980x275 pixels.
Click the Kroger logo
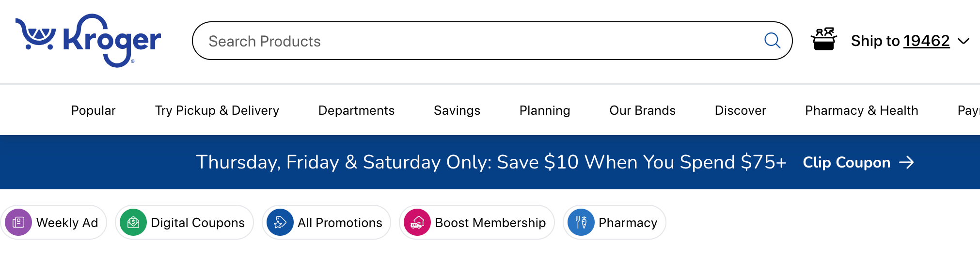pyautogui.click(x=88, y=41)
